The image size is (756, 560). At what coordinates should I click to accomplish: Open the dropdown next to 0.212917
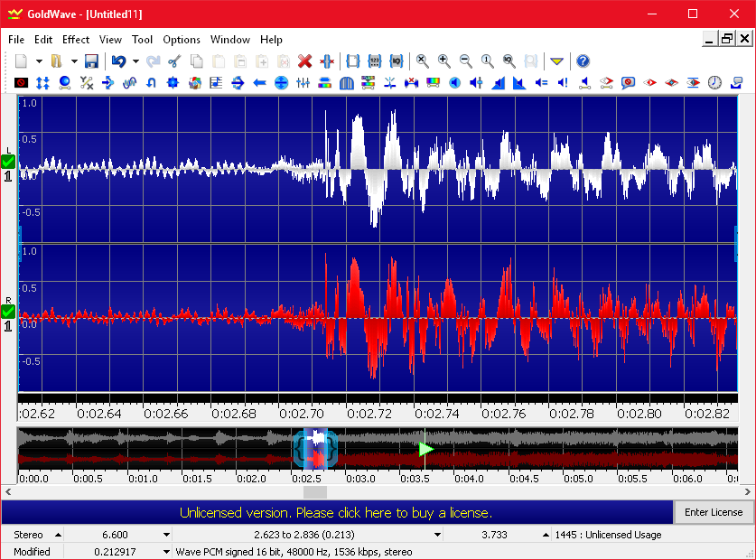166,552
